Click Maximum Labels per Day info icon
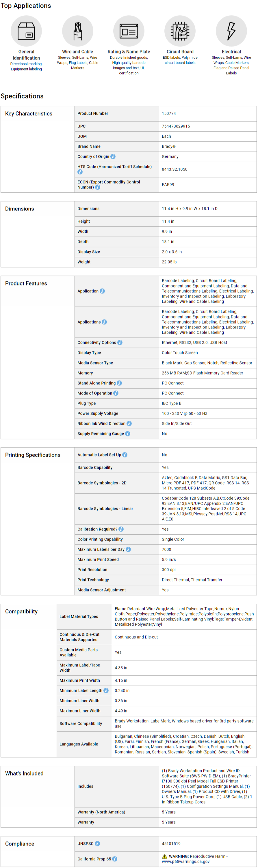 [128, 550]
